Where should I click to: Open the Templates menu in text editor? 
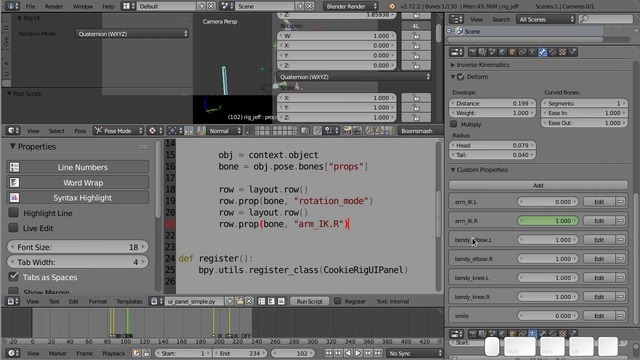[x=129, y=301]
